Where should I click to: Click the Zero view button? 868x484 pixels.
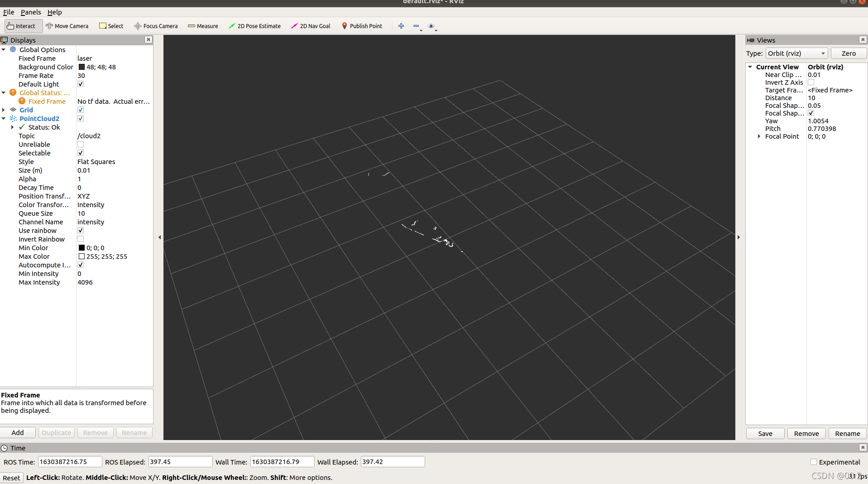click(849, 53)
